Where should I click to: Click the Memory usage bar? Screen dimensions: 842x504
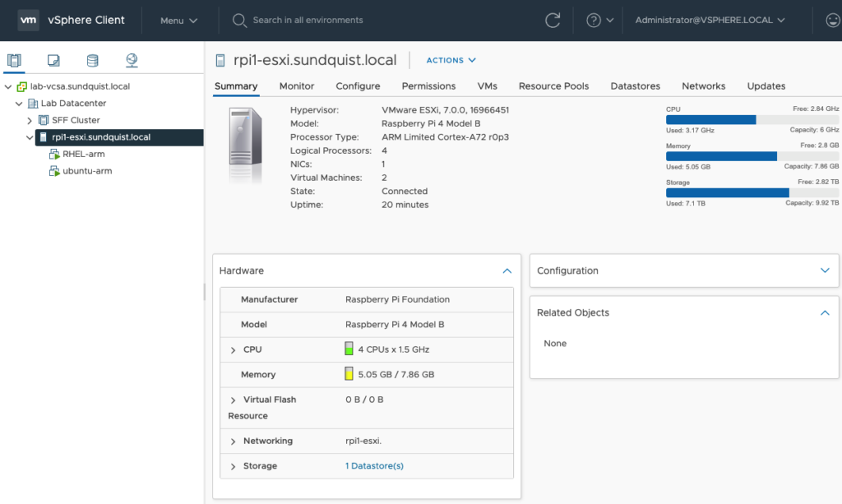[752, 156]
